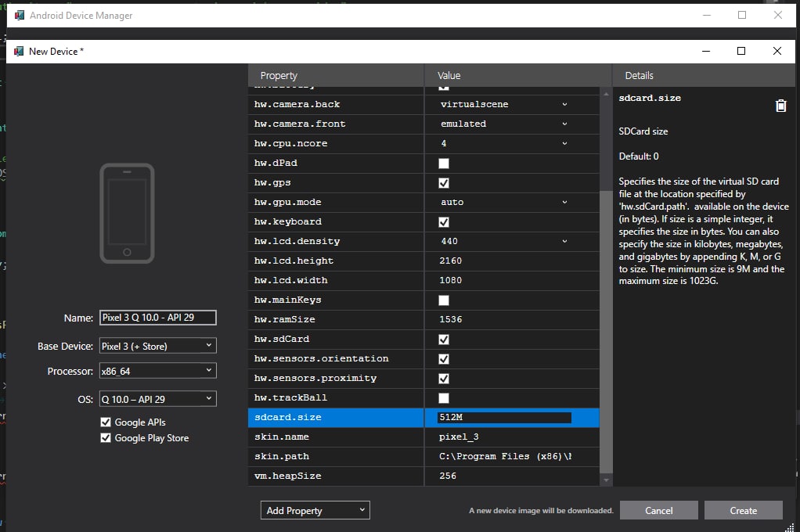Expand the hw.cpu.ncore value dropdown
800x532 pixels.
[564, 143]
